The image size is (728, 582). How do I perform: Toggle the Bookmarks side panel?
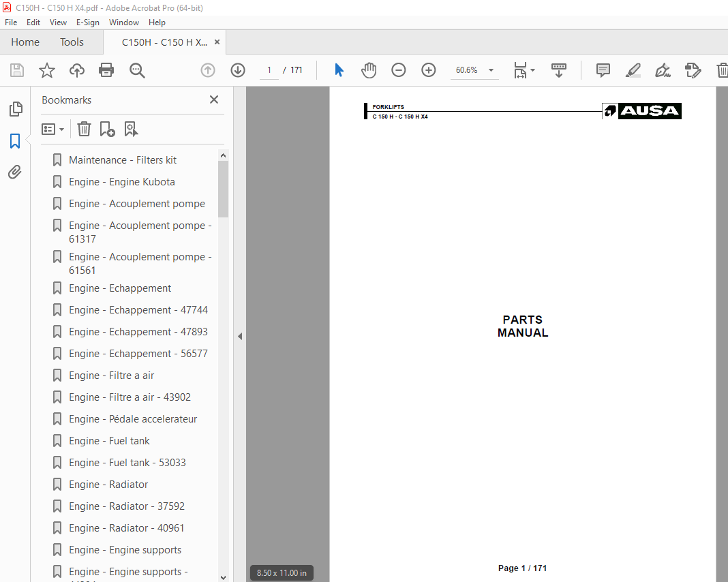(15, 140)
